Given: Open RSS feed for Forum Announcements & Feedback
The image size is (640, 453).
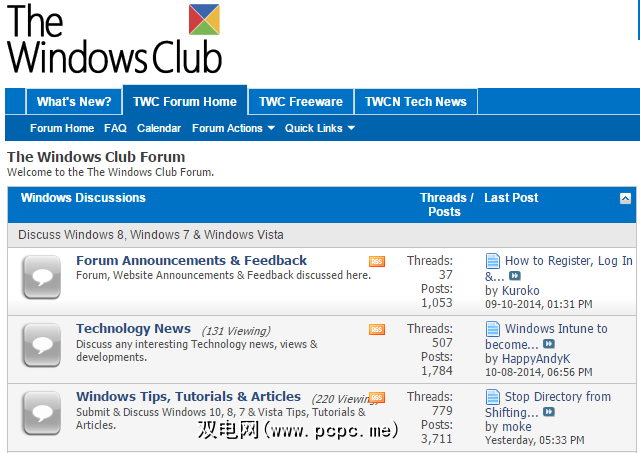Looking at the screenshot, I should [x=377, y=261].
